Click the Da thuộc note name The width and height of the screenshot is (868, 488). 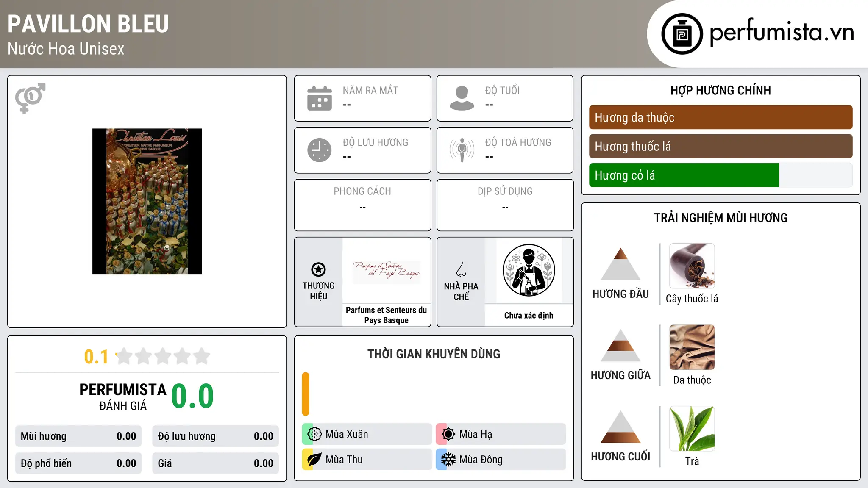[692, 380]
